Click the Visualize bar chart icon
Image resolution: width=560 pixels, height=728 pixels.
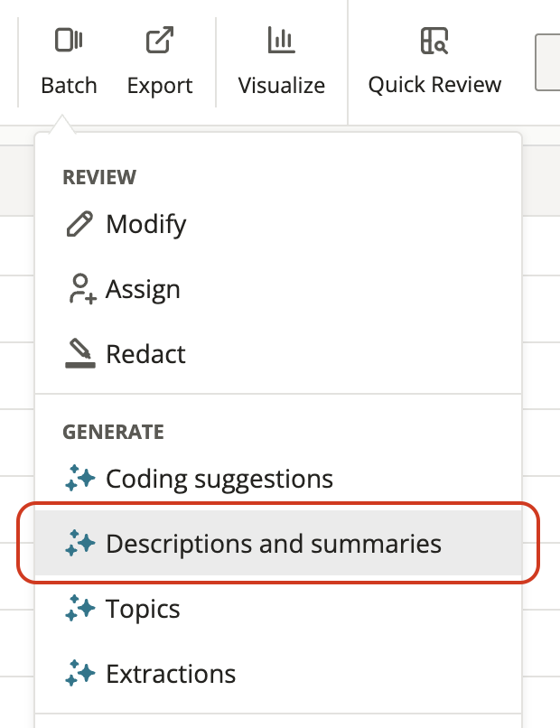click(281, 40)
